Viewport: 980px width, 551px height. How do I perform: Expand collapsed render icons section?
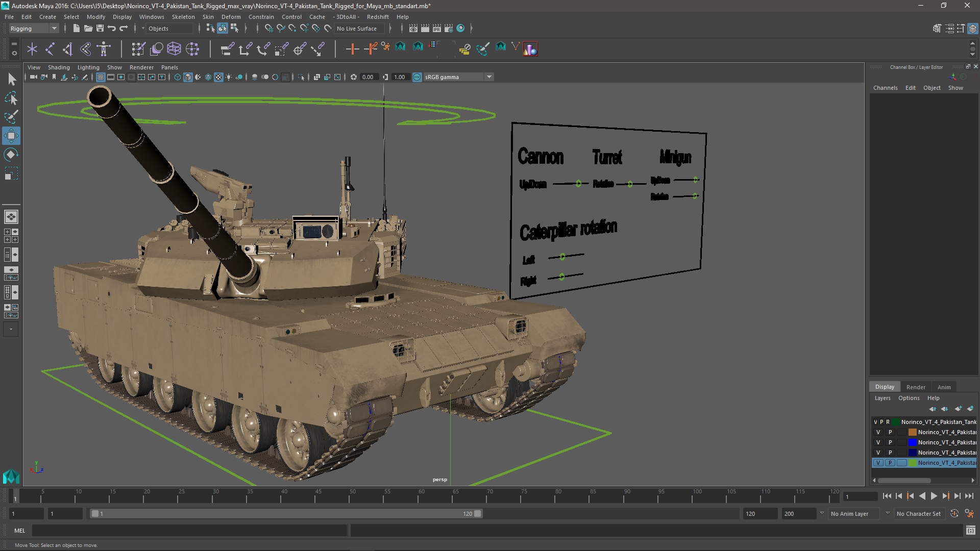pos(471,29)
